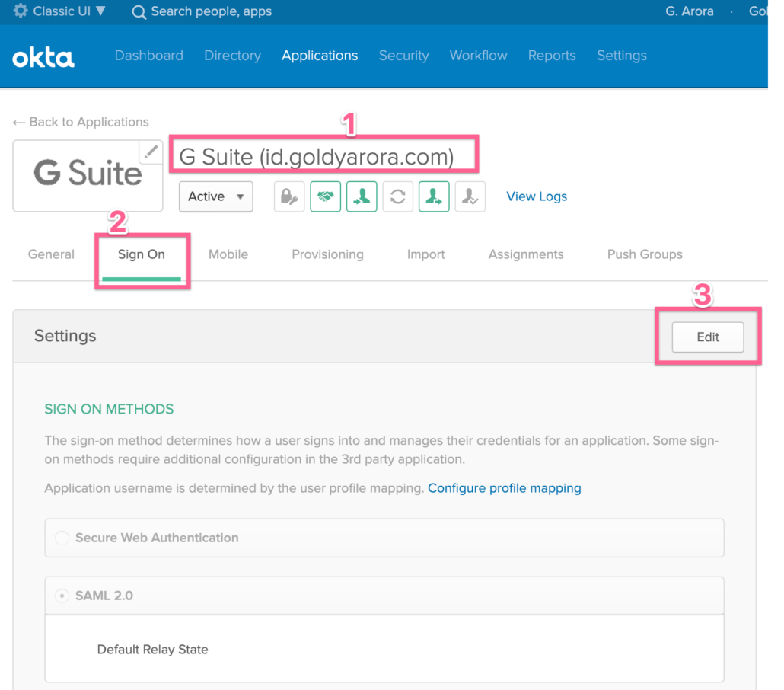
Task: Open the Dashboard menu
Action: point(149,56)
